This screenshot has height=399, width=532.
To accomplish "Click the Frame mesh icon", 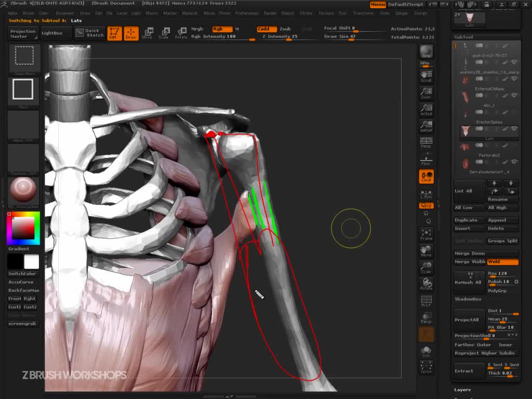I will [426, 234].
